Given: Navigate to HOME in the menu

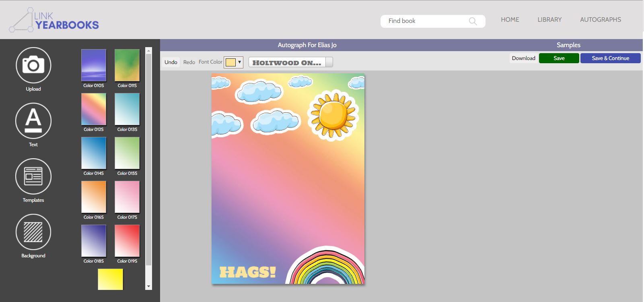Looking at the screenshot, I should pos(510,20).
